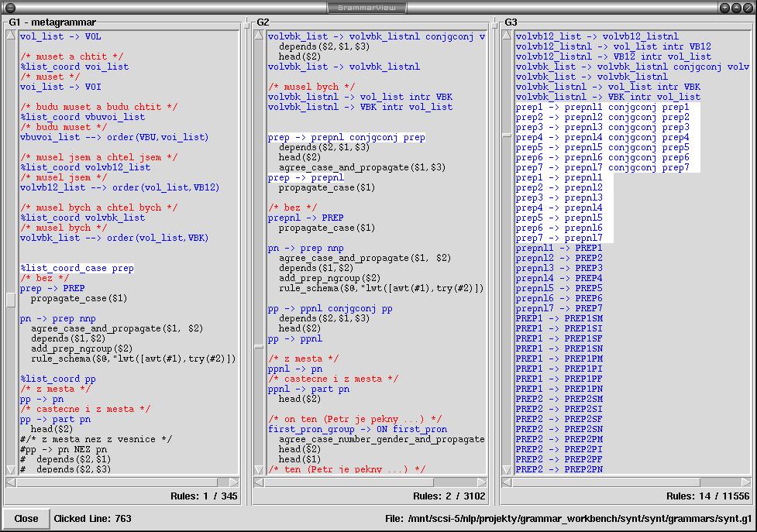Select 'prep4 -> prepnl4' rule in G3
The width and height of the screenshot is (757, 532).
click(x=559, y=208)
